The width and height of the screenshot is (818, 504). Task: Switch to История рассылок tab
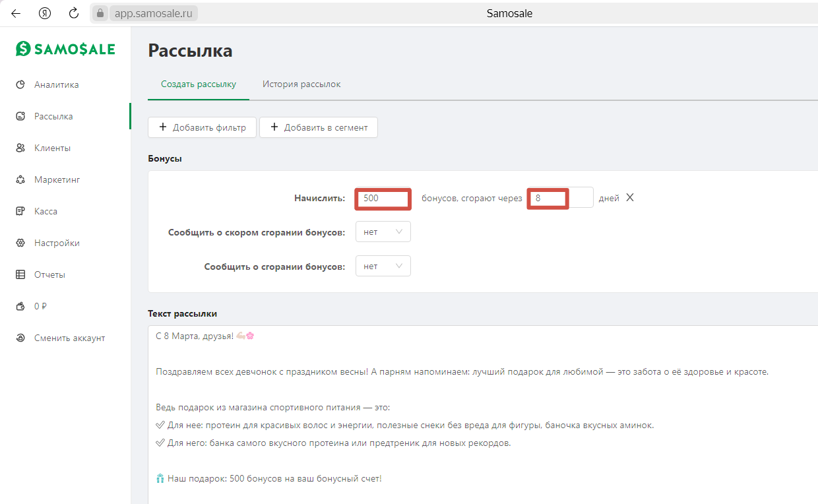pyautogui.click(x=301, y=84)
